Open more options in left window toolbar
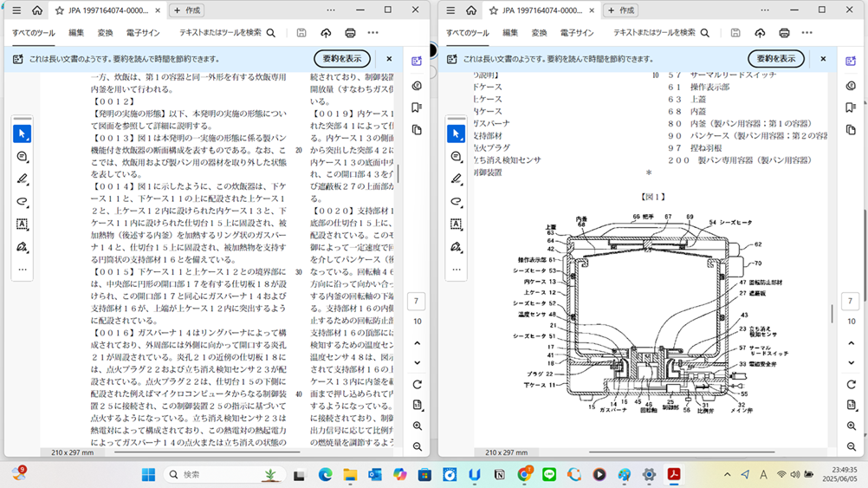This screenshot has width=868, height=488. coord(373,33)
